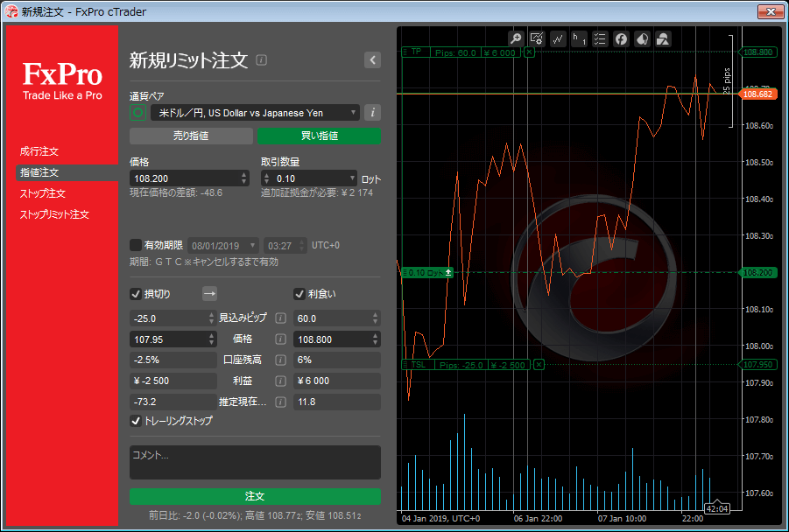Open the 取引数量 lot size dropdown arrow
The width and height of the screenshot is (789, 532).
click(352, 178)
